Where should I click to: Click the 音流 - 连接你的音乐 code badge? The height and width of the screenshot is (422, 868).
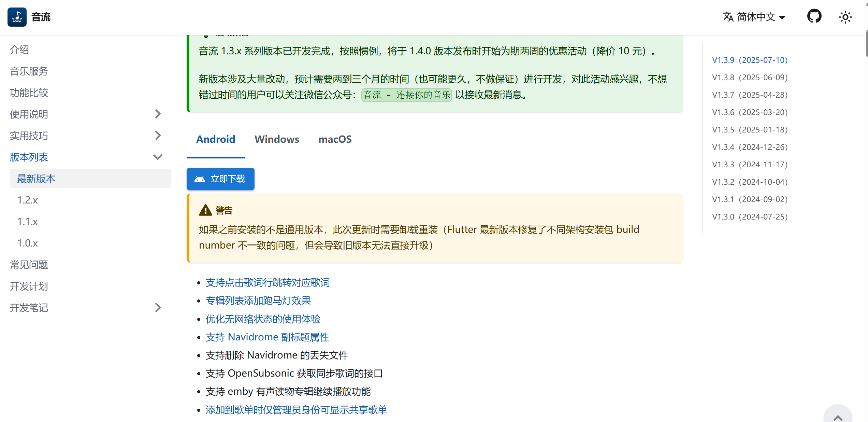(x=406, y=95)
